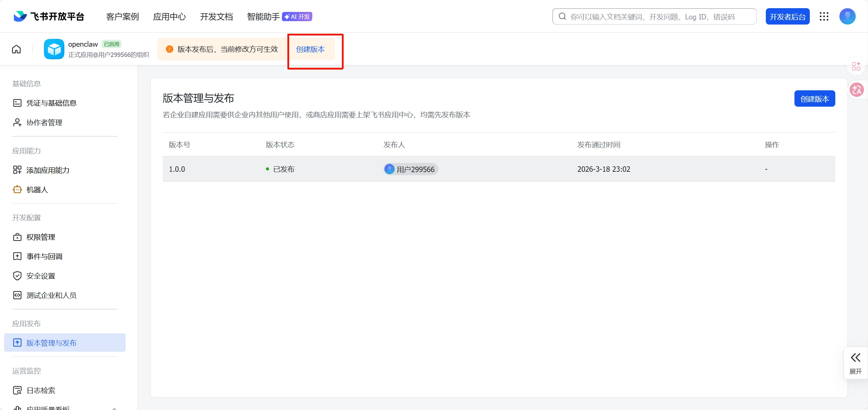Open 机器人 in the sidebar
The width and height of the screenshot is (868, 410).
[x=37, y=189]
